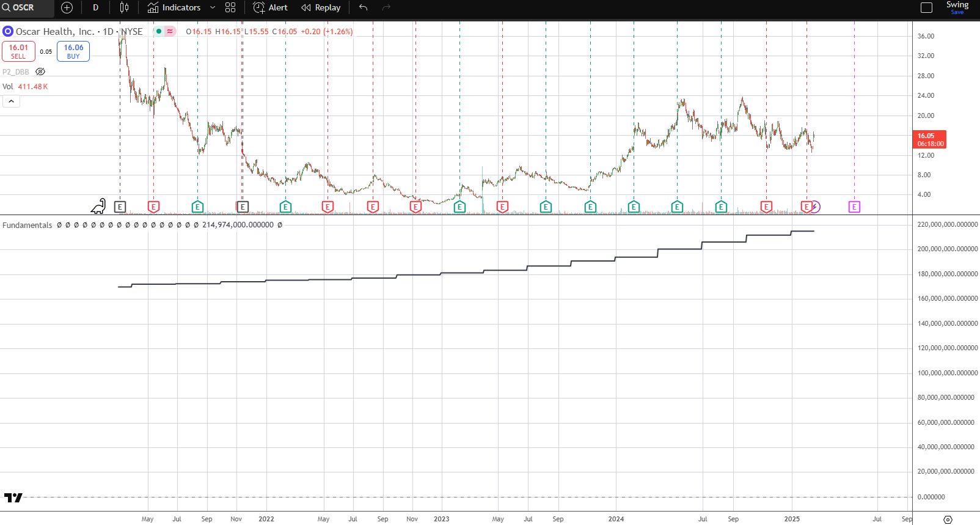Viewport: 980px width, 525px height.
Task: Click the 16.01 SELL button
Action: 18,51
